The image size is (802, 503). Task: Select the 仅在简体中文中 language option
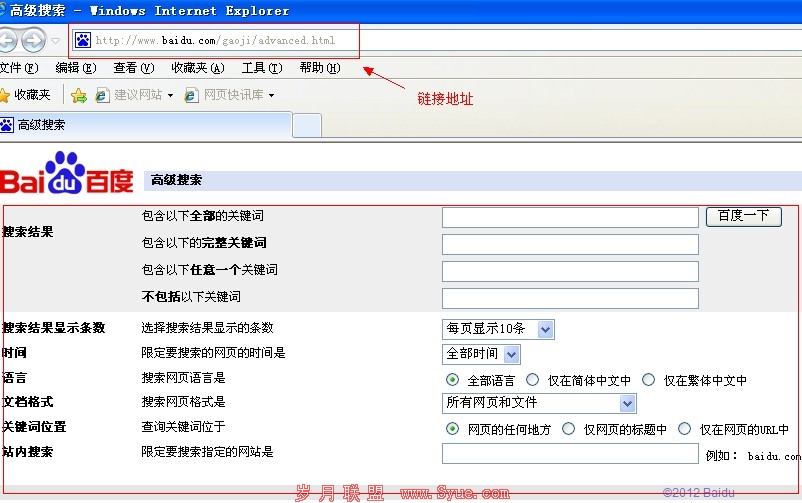coord(533,380)
